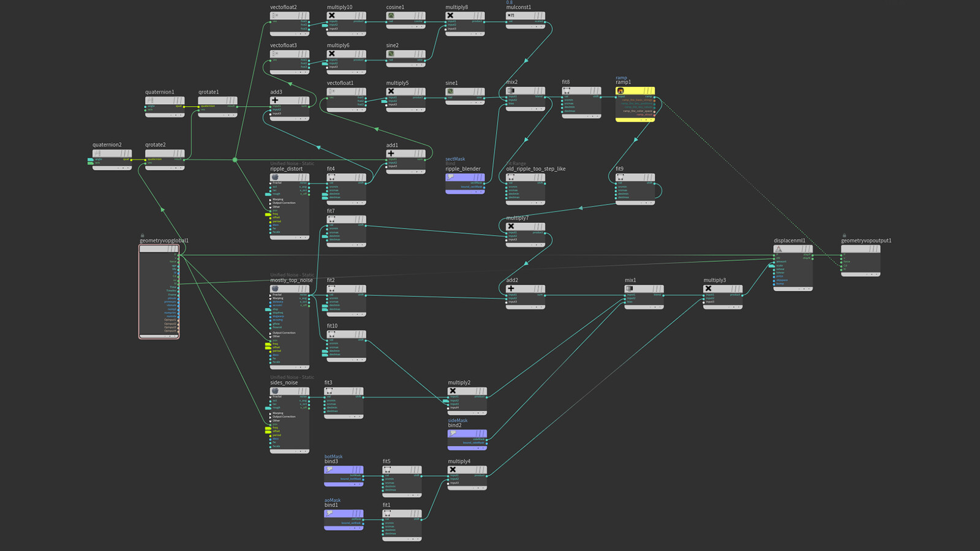Click the vectofloat2 node icon
Image resolution: width=980 pixels, height=551 pixels.
[x=274, y=15]
